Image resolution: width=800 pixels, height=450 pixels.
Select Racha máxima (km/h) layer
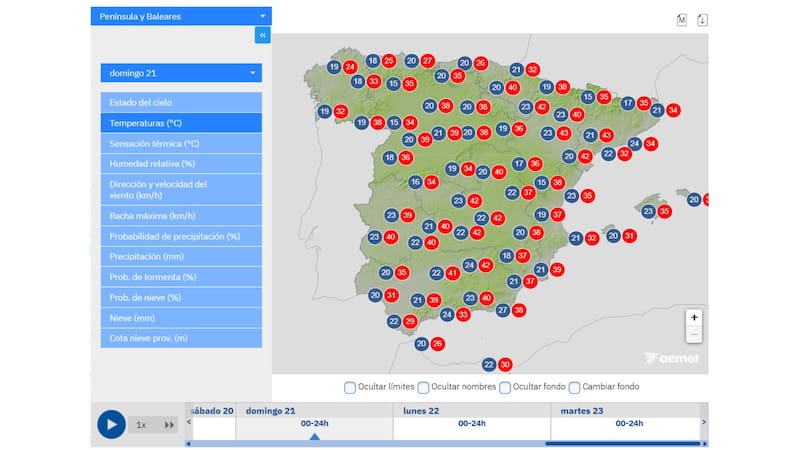click(x=181, y=216)
